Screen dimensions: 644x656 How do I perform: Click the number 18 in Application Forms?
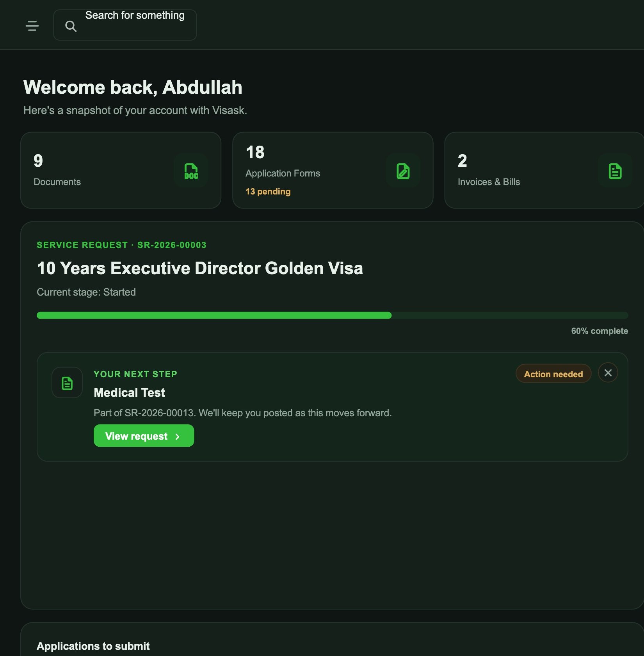tap(255, 152)
